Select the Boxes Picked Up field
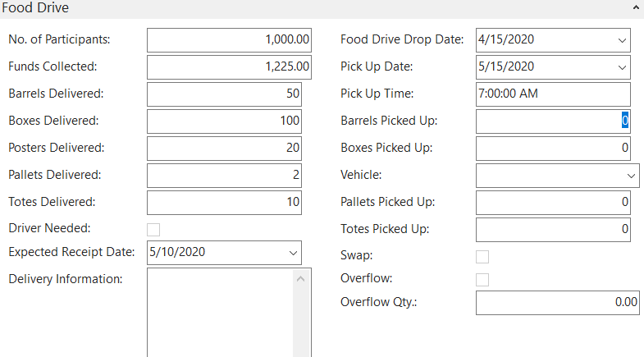 tap(553, 148)
